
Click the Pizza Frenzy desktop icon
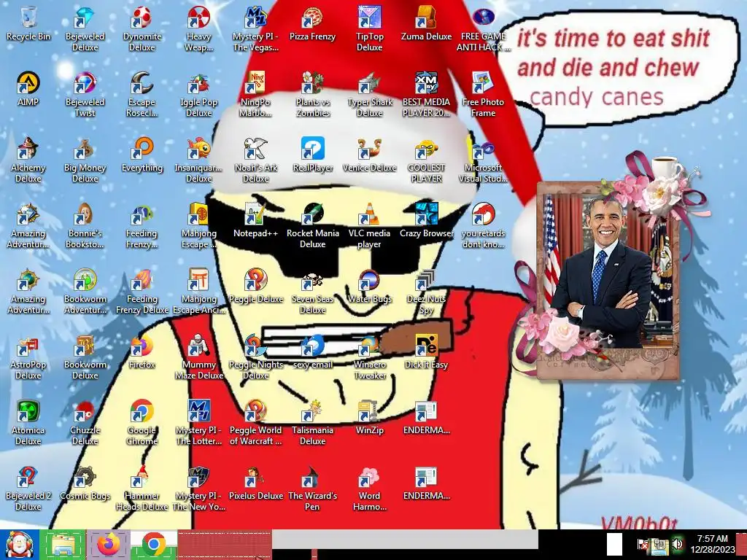tap(312, 24)
